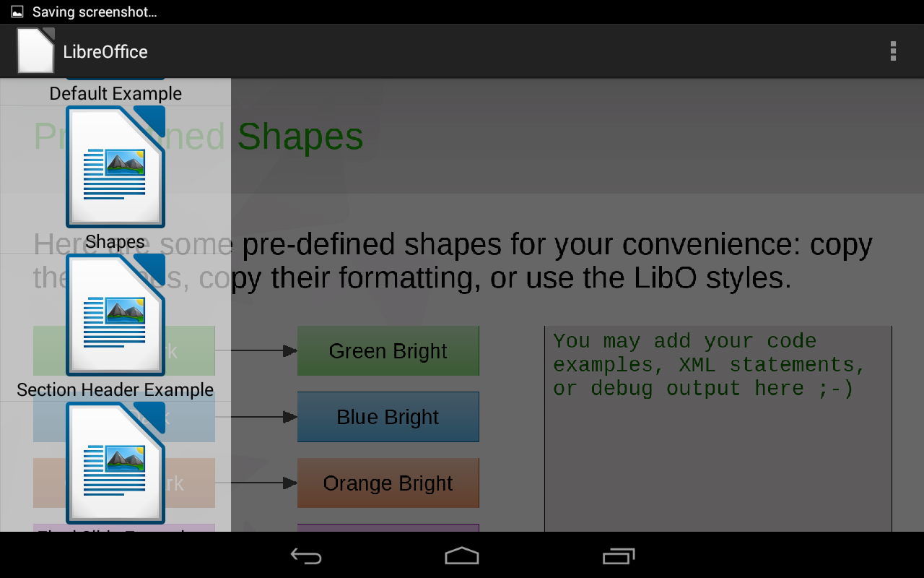Viewport: 924px width, 578px height.
Task: Tap the slide body text about pre-defined shapes
Action: coord(453,261)
